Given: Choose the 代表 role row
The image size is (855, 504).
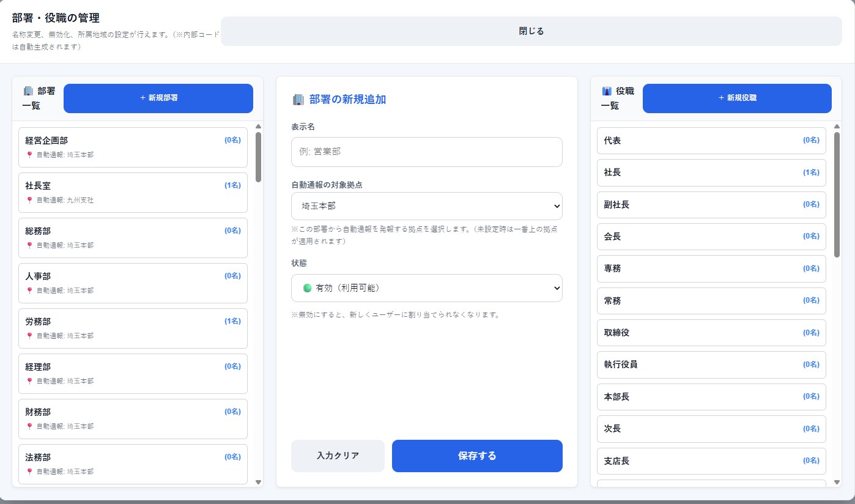Looking at the screenshot, I should point(711,141).
